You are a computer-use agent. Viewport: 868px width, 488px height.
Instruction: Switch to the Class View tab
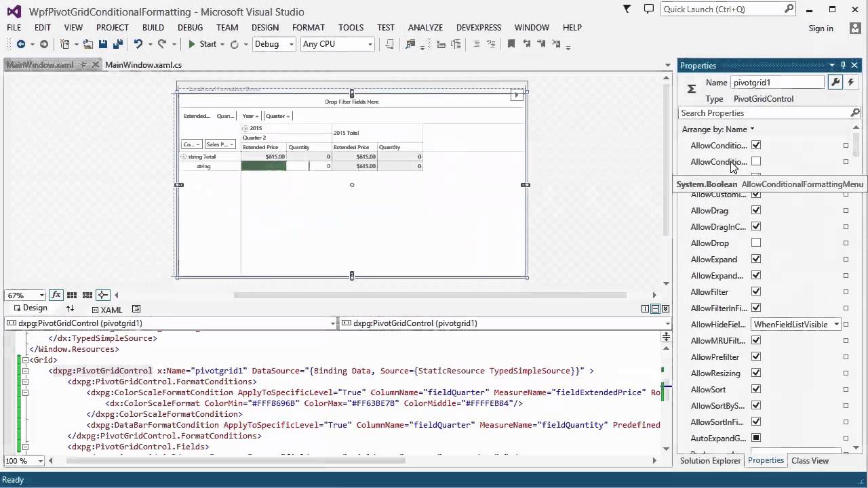pos(810,461)
